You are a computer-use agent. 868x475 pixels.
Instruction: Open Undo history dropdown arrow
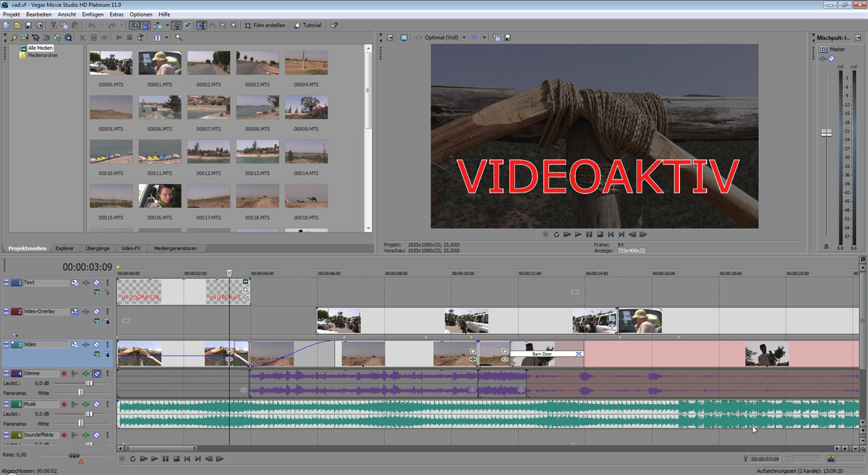(x=101, y=25)
